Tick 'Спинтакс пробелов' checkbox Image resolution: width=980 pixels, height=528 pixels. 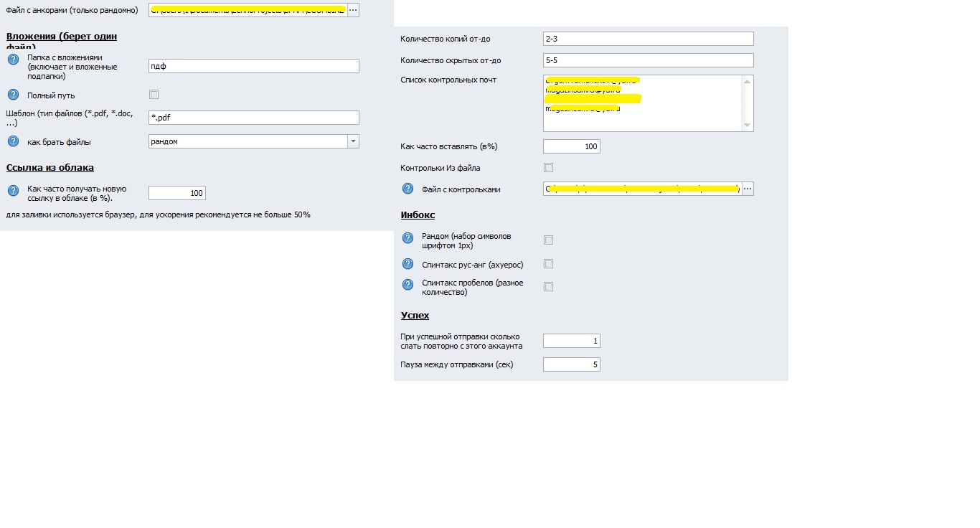[548, 287]
